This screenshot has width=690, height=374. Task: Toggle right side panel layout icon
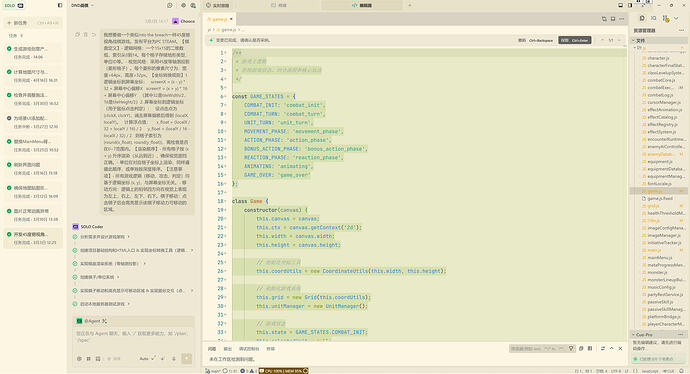coord(630,5)
